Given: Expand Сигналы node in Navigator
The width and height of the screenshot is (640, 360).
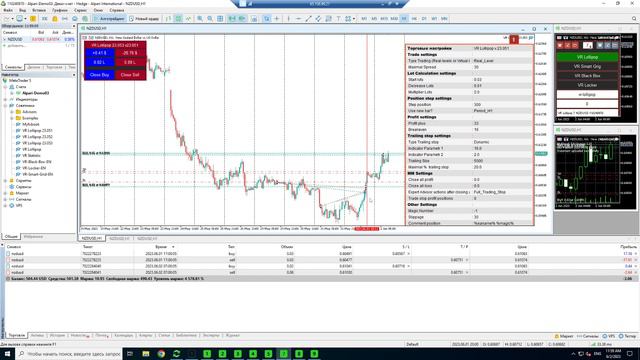Looking at the screenshot, I should tap(5, 199).
